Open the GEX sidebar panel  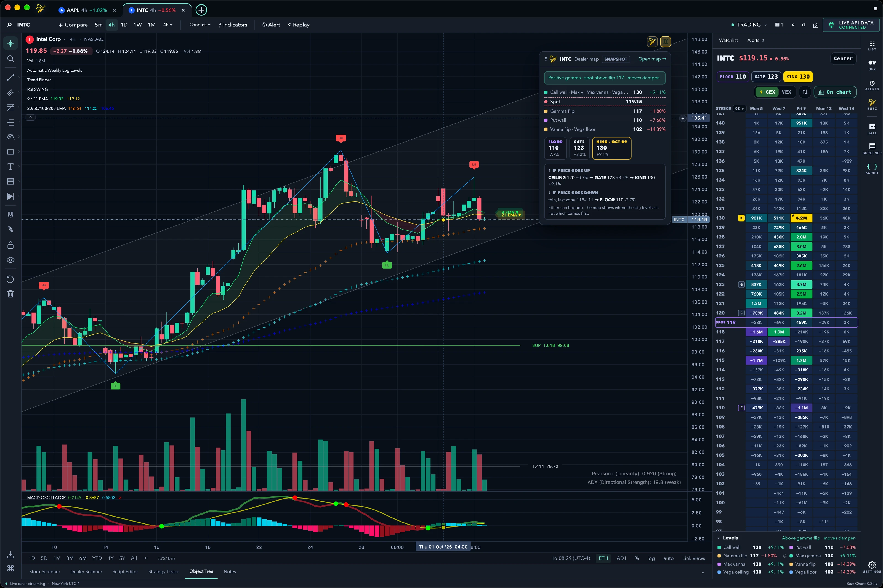pyautogui.click(x=872, y=65)
